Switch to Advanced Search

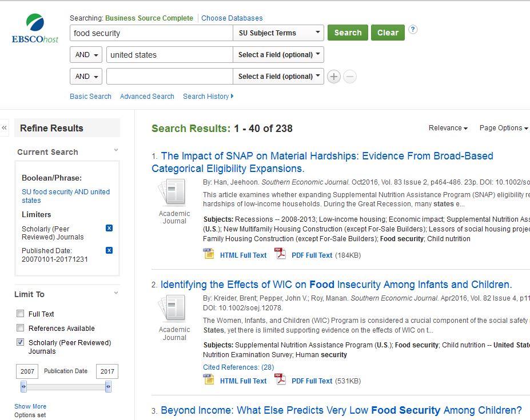coord(147,97)
